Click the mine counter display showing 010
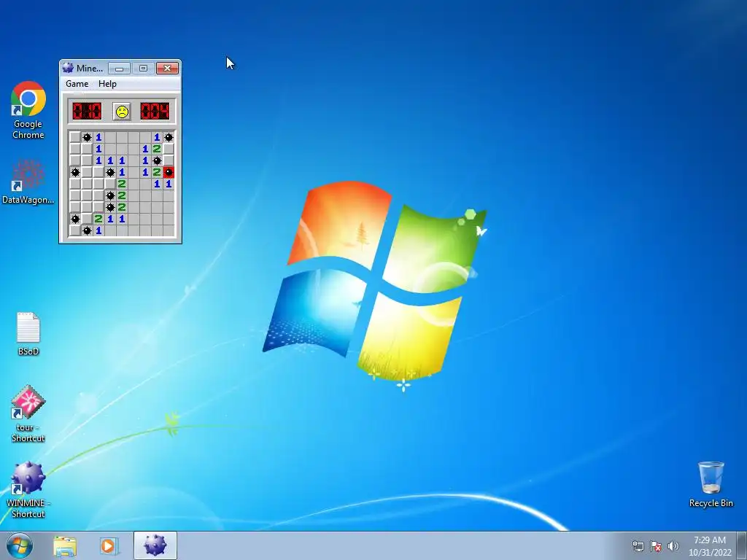This screenshot has height=560, width=747. [x=87, y=112]
